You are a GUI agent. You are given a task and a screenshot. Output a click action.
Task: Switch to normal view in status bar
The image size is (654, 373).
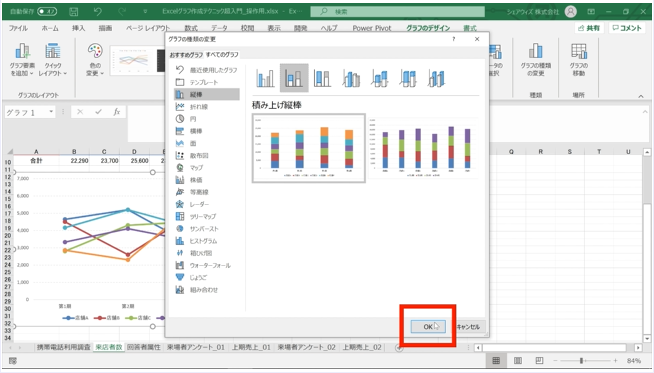click(496, 360)
